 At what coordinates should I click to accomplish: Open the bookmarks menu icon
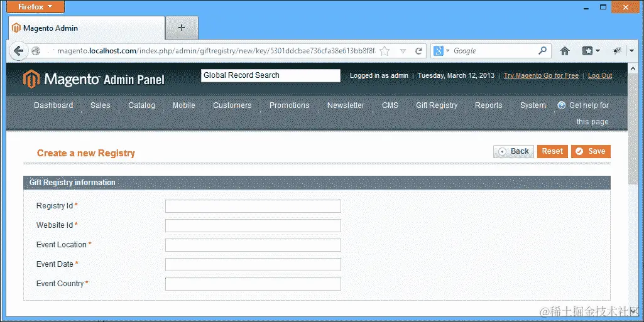[x=591, y=51]
